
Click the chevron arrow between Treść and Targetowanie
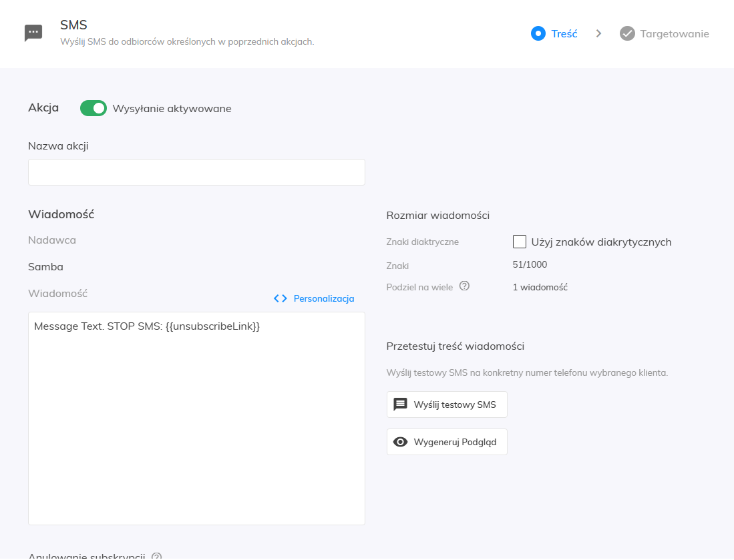(x=598, y=33)
